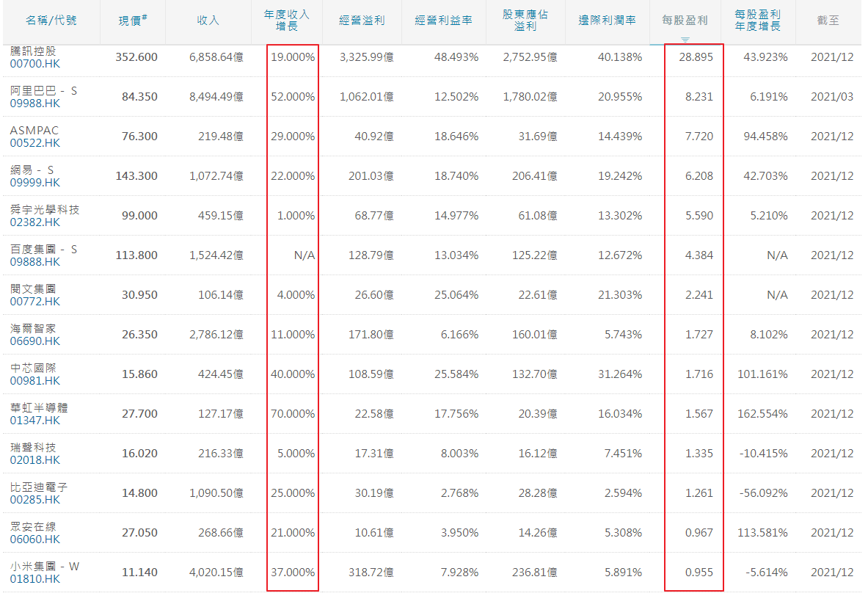
Task: Sort by 邊際利潤率 column header
Action: (x=607, y=21)
